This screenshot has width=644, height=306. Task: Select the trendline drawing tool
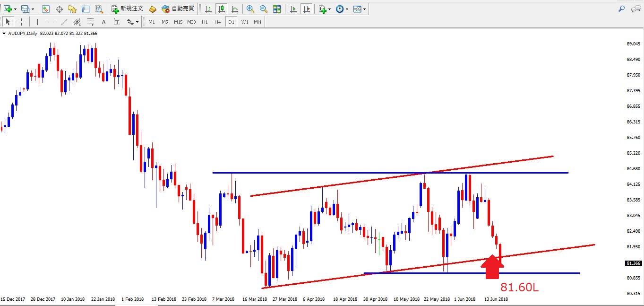point(64,22)
